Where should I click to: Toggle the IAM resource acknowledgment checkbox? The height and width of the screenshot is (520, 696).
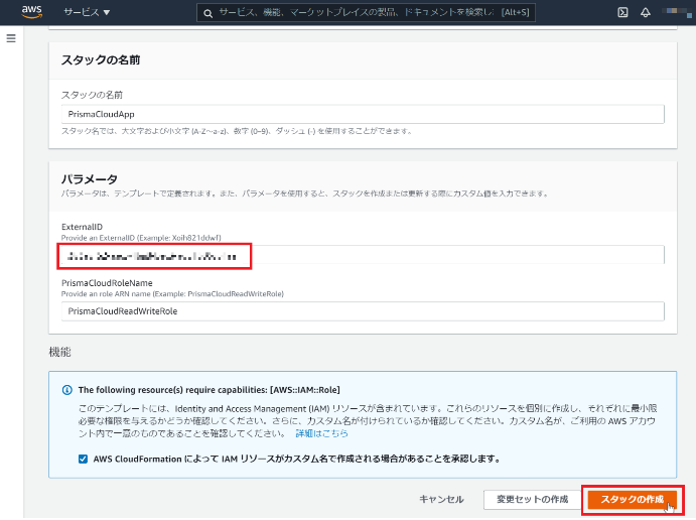point(83,459)
